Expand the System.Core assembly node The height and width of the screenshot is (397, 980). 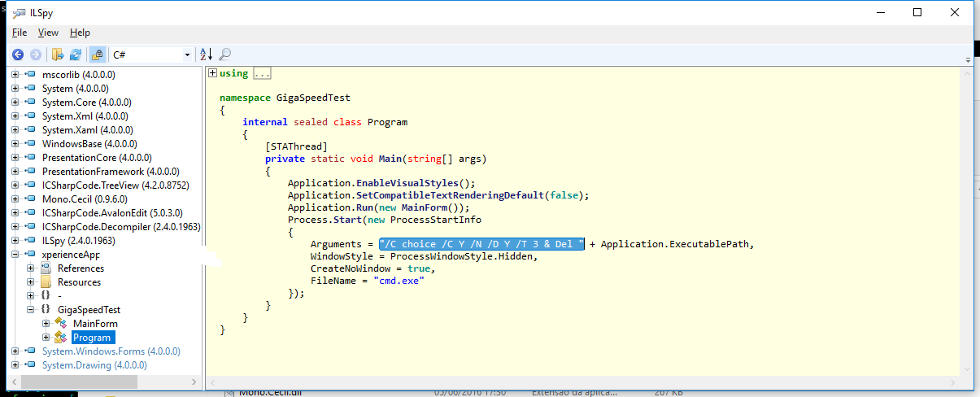(x=15, y=103)
